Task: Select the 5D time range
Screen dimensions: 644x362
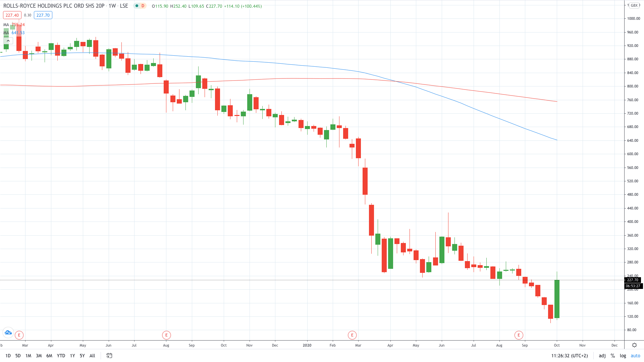Action: pos(18,356)
